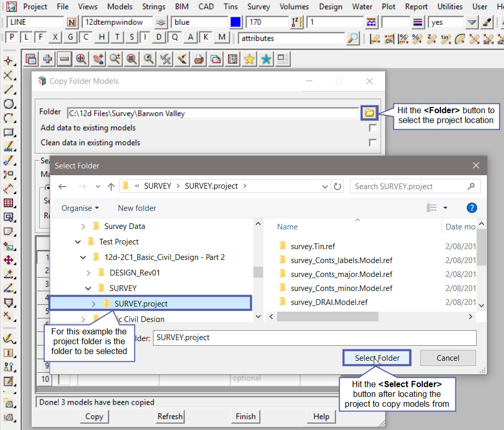Enable 'Add data to existing models' checkbox

point(373,128)
